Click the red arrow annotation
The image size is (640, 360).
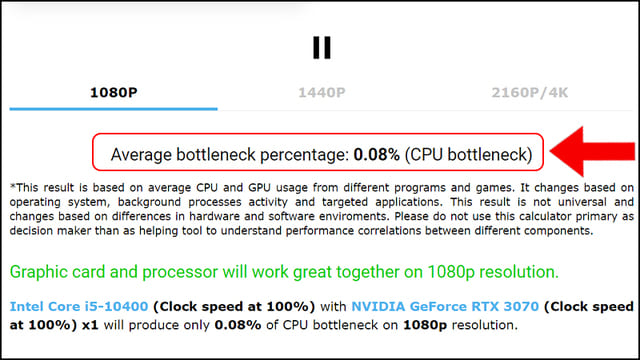click(592, 151)
